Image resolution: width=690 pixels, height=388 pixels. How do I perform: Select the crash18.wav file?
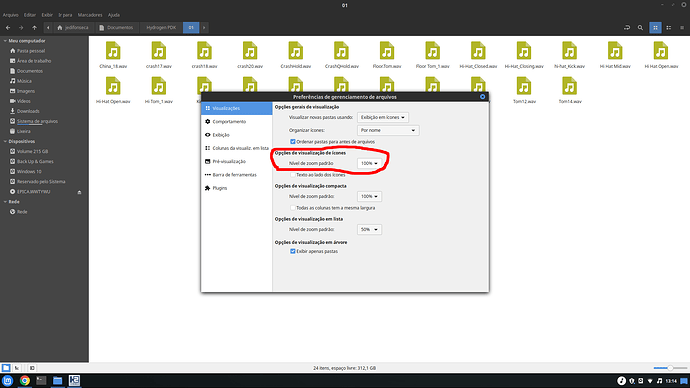pos(204,55)
